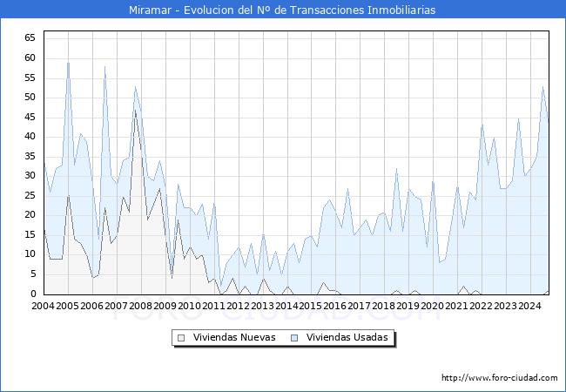Screen dimensions: 566x392
Task: Click the 40 y-axis value
Action: (30, 137)
